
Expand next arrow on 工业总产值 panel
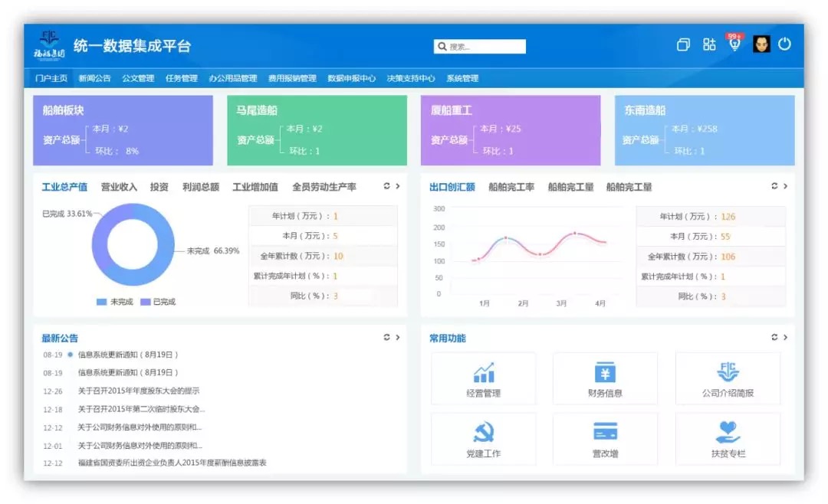(x=398, y=186)
